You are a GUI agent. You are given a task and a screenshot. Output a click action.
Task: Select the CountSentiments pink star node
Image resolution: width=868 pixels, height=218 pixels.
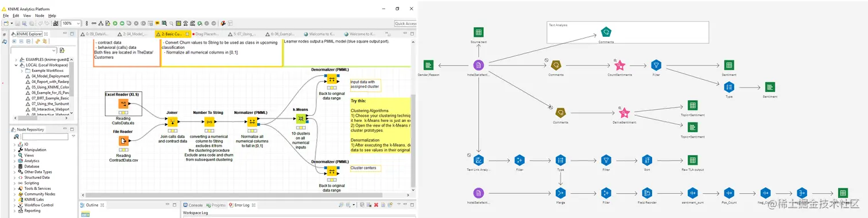tap(619, 66)
